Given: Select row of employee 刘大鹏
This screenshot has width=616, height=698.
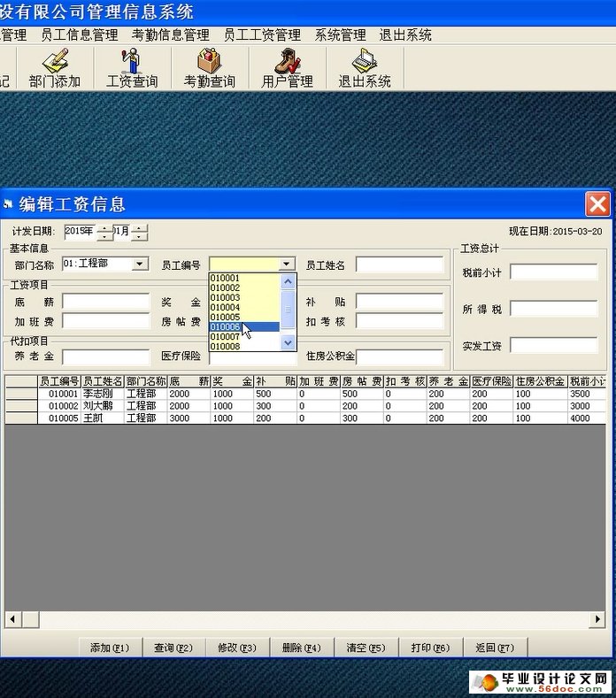Looking at the screenshot, I should (305, 406).
